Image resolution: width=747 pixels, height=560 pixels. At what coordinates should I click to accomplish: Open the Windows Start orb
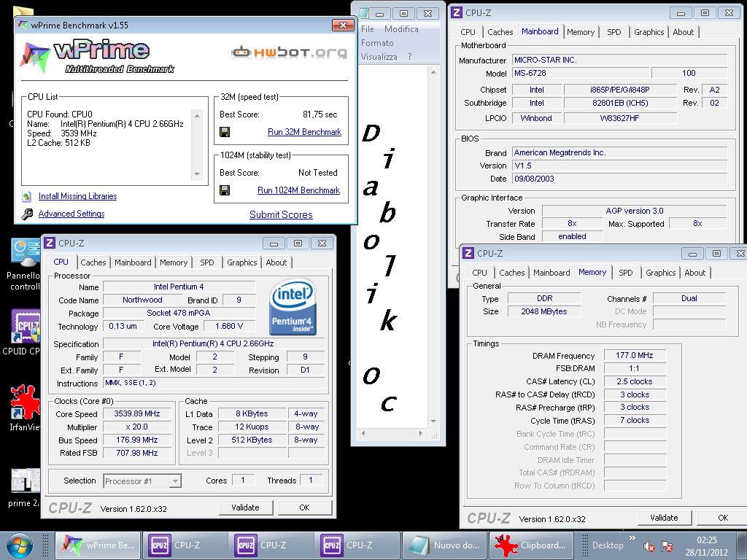coord(20,545)
